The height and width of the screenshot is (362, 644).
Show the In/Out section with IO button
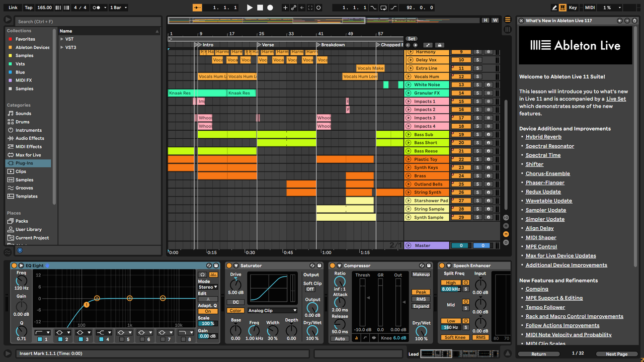(506, 217)
